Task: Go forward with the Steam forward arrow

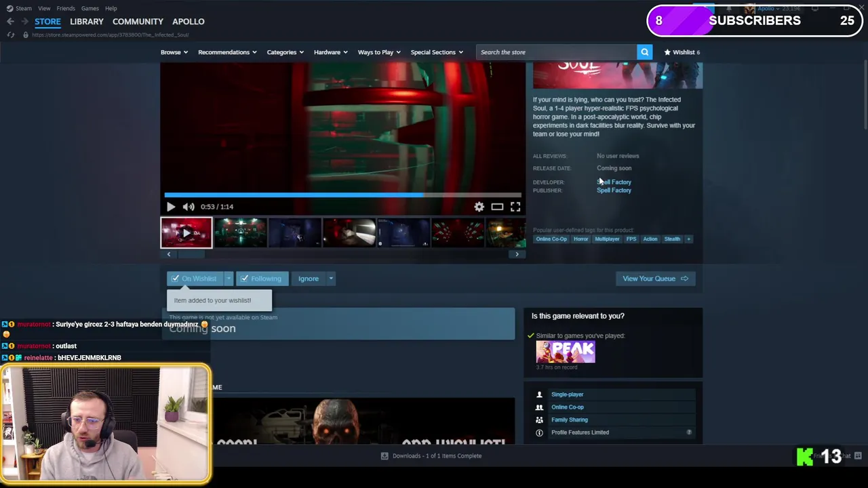Action: point(25,22)
